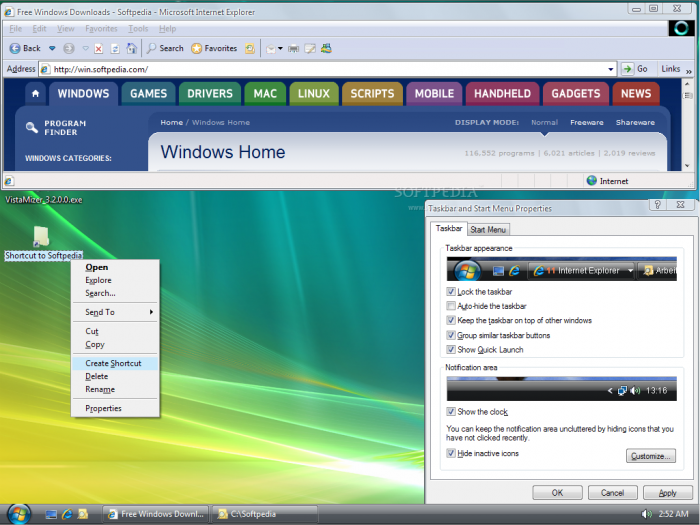
Task: Click the Messenger icon in IE toolbar
Action: click(326, 48)
